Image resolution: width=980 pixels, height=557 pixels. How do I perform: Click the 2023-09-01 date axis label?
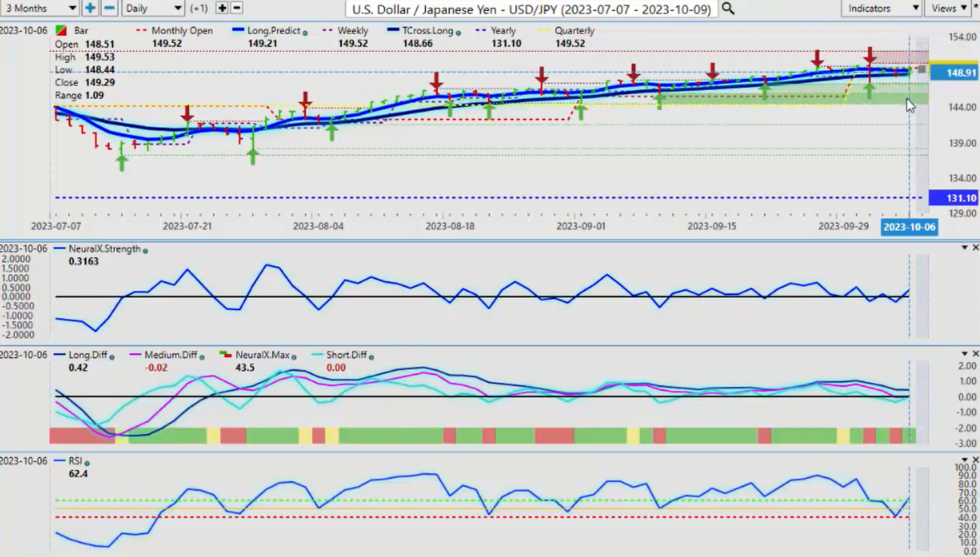point(582,226)
